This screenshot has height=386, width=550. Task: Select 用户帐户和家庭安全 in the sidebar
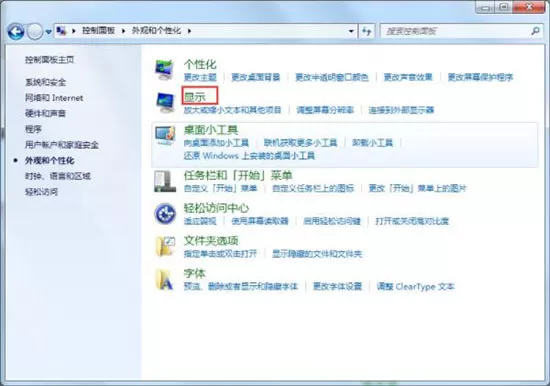[62, 145]
